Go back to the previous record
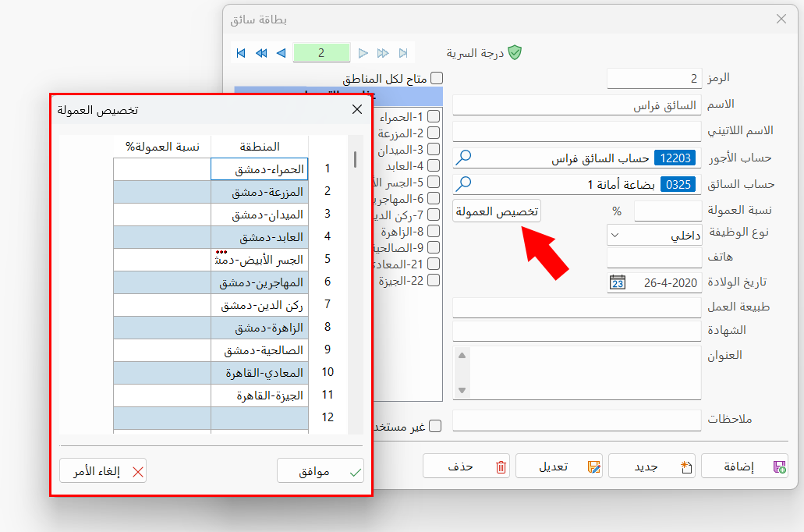The image size is (804, 532). coord(281,53)
